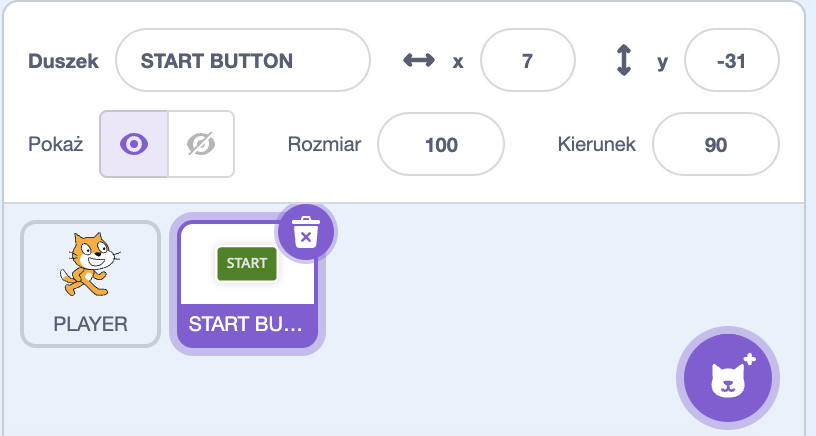The width and height of the screenshot is (816, 436).
Task: Click the trash icon to delete START BUTTON sprite
Action: (x=306, y=233)
